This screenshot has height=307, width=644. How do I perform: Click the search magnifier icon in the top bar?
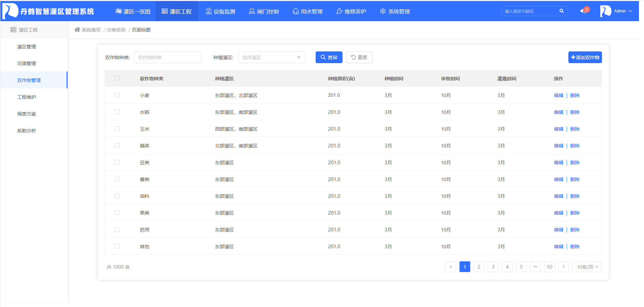561,11
